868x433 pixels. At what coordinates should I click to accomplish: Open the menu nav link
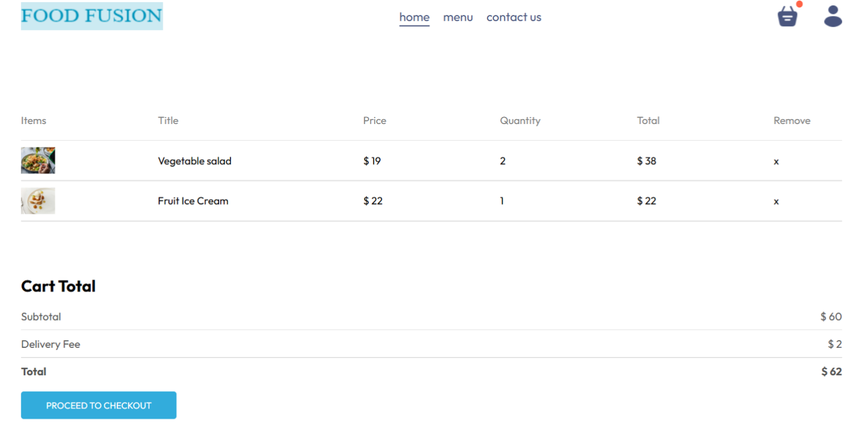tap(458, 17)
